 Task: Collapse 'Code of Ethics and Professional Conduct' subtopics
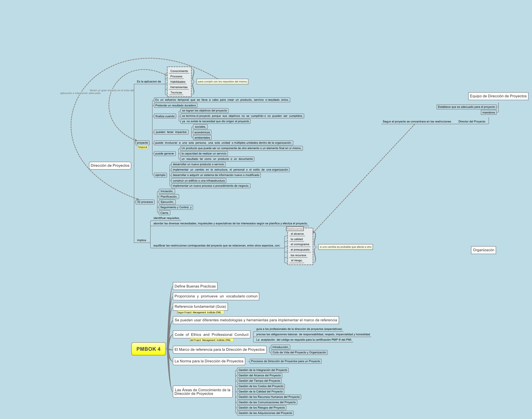coord(252,335)
